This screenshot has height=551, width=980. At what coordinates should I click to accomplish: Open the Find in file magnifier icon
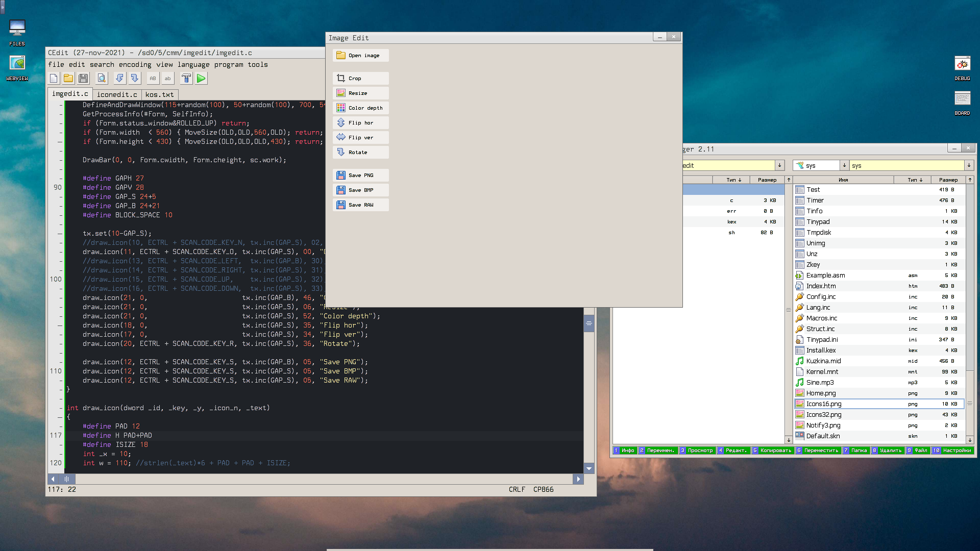(102, 79)
